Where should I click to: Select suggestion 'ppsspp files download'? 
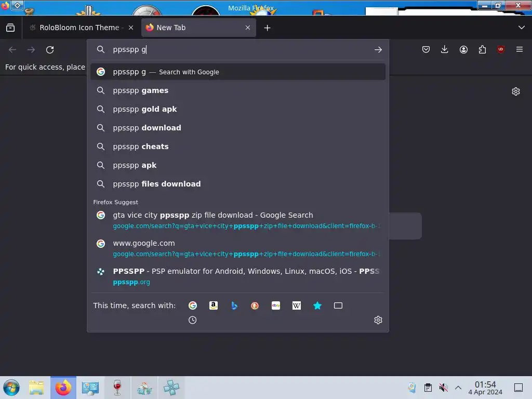tap(238, 184)
